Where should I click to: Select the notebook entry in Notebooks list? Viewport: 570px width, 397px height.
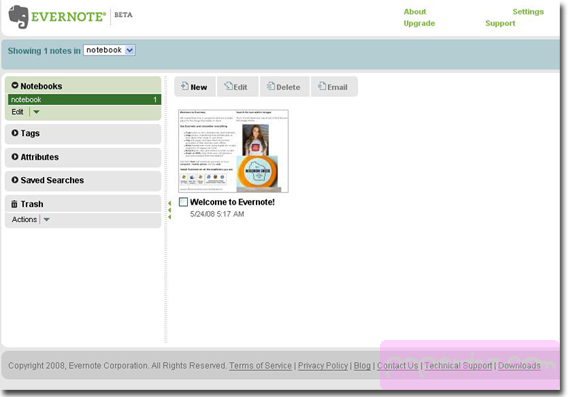84,100
